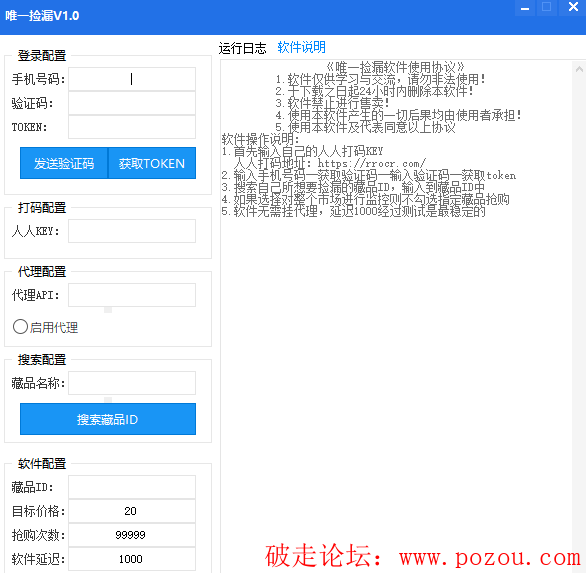586x573 pixels.
Task: Click the 软件配置 group title
Action: (x=42, y=464)
